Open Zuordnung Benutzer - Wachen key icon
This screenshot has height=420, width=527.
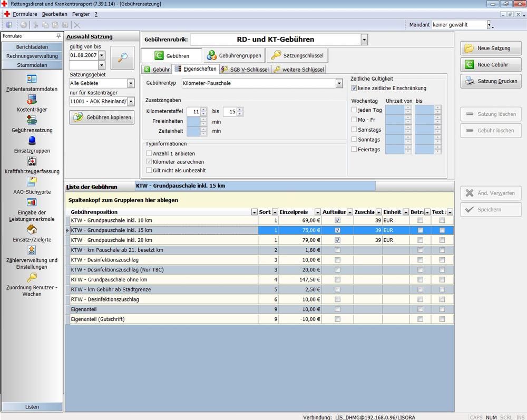[32, 278]
